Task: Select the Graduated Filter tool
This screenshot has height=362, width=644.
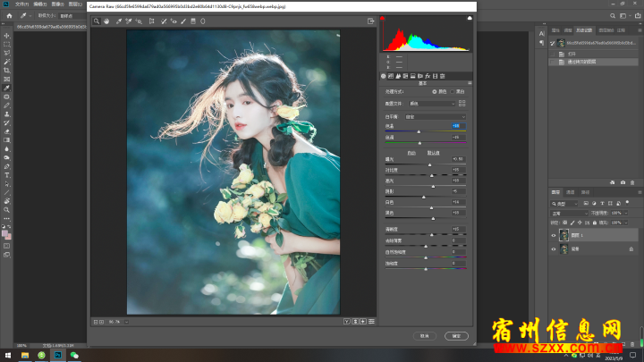Action: coord(193,21)
